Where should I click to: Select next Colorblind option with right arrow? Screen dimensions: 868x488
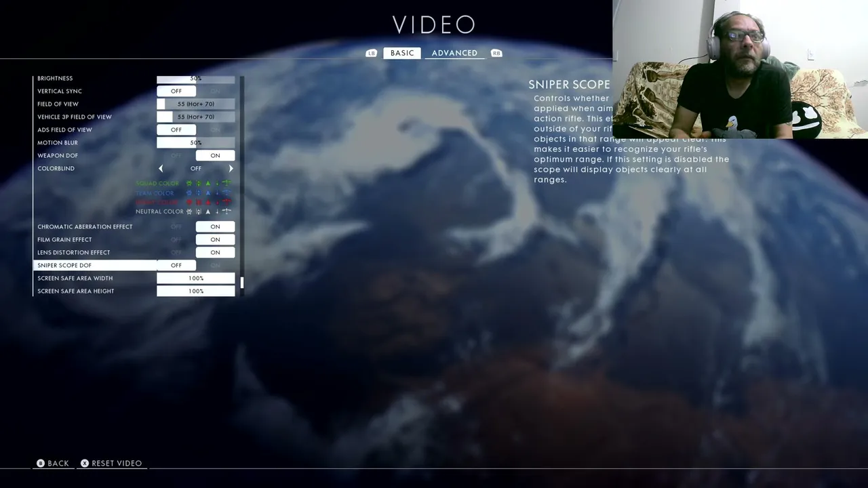click(231, 168)
